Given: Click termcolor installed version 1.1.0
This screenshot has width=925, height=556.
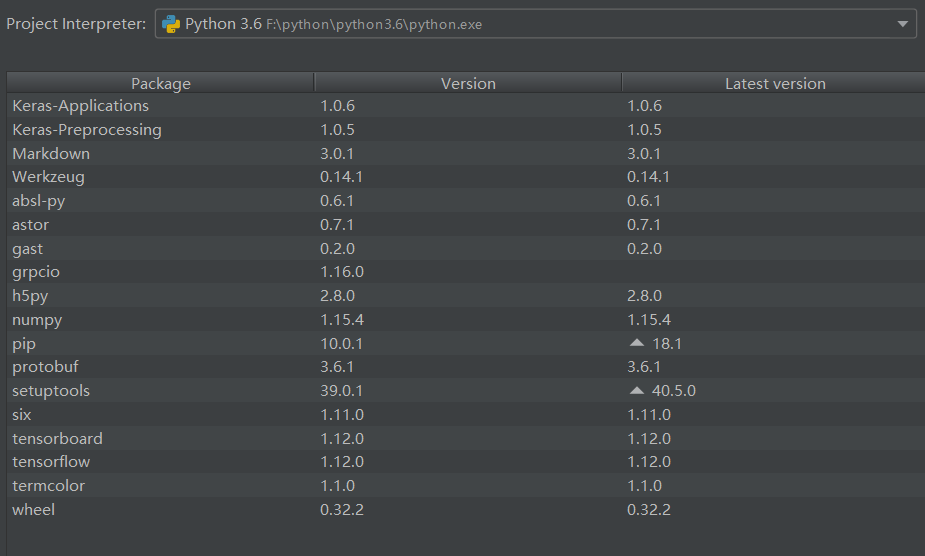Looking at the screenshot, I should 337,486.
